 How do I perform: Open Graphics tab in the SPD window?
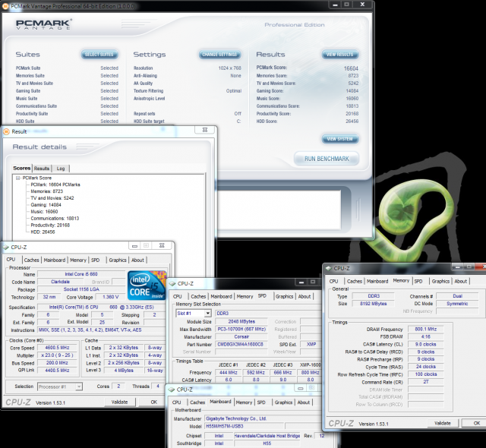click(x=284, y=296)
